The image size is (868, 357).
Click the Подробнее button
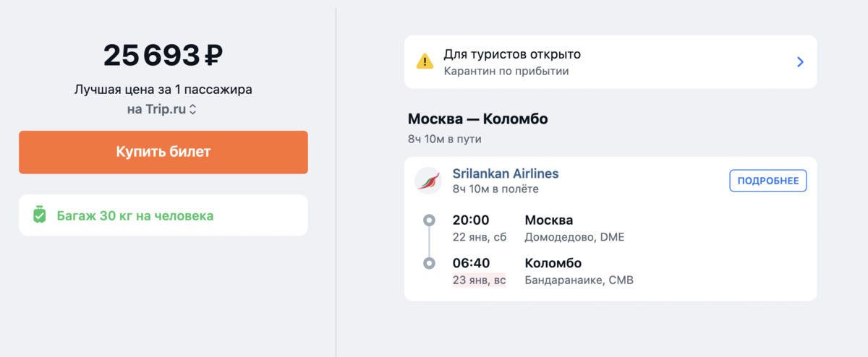[767, 181]
